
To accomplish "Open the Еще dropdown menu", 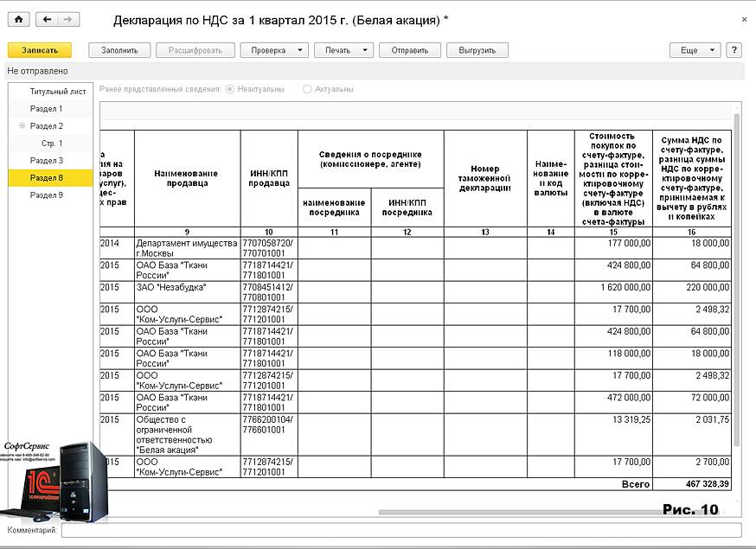I will pos(695,50).
